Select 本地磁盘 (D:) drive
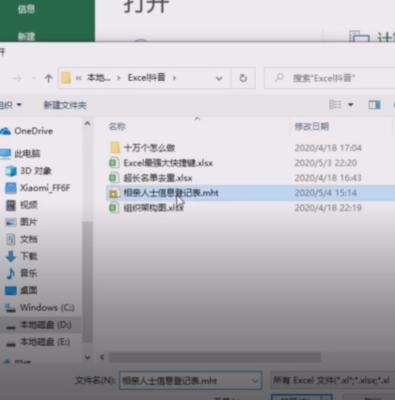Image resolution: width=395 pixels, height=400 pixels. point(39,325)
